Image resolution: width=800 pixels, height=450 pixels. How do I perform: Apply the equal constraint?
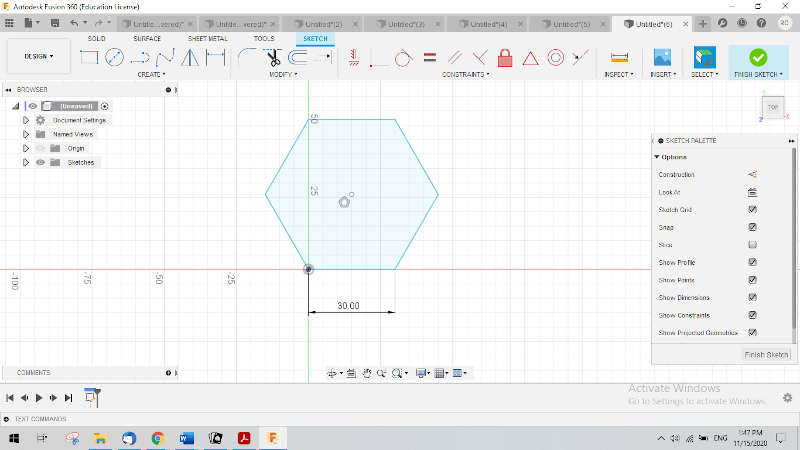click(x=430, y=57)
